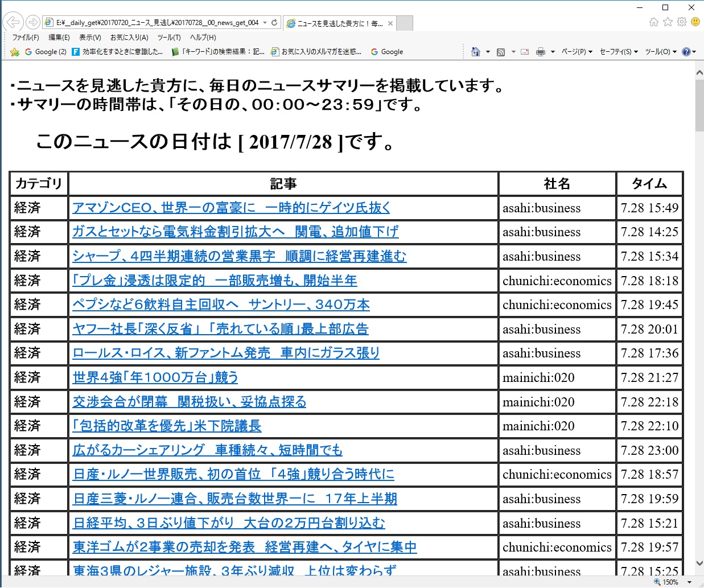The height and width of the screenshot is (588, 704).
Task: Open the 150% zoom level dropdown arrow
Action: pos(690,582)
